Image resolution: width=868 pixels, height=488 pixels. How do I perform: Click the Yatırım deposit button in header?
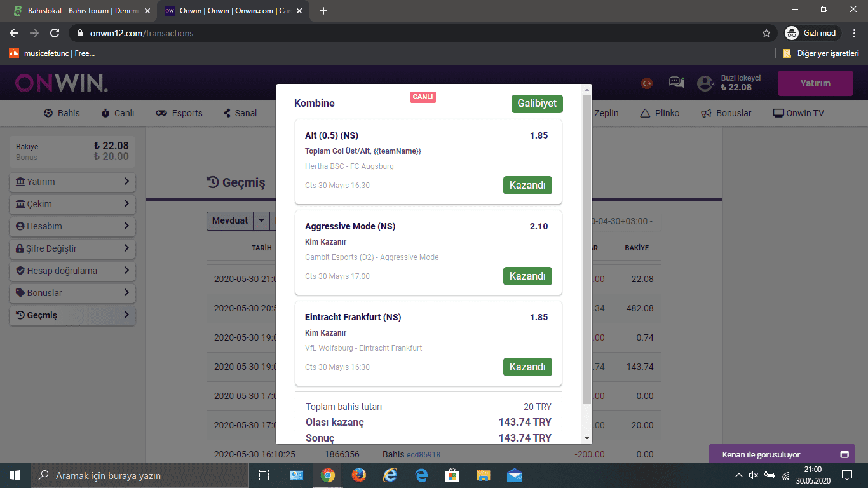[815, 83]
